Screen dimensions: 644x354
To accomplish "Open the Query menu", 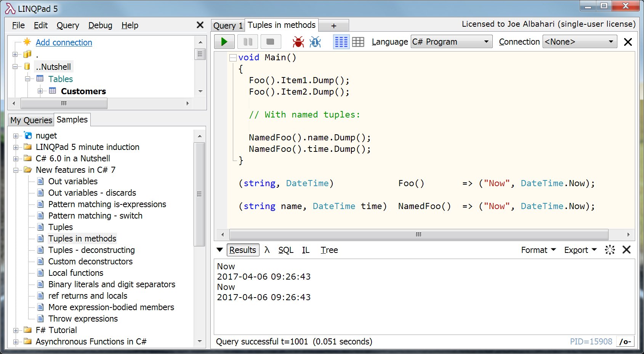I will [68, 25].
